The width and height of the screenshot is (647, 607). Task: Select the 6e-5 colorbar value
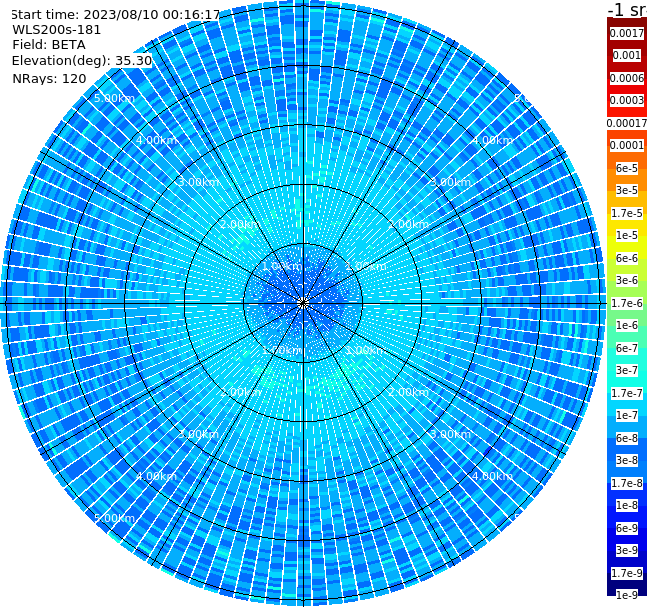tap(627, 168)
